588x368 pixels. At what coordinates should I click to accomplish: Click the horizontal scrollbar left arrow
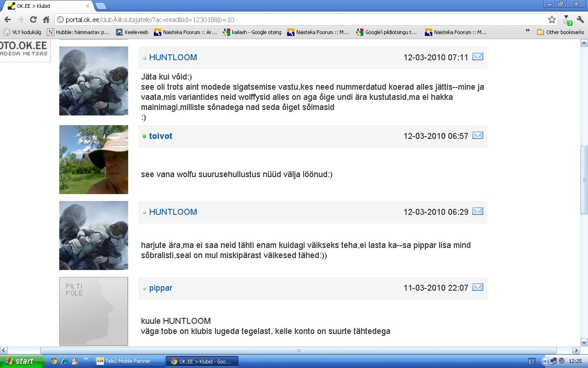point(4,351)
